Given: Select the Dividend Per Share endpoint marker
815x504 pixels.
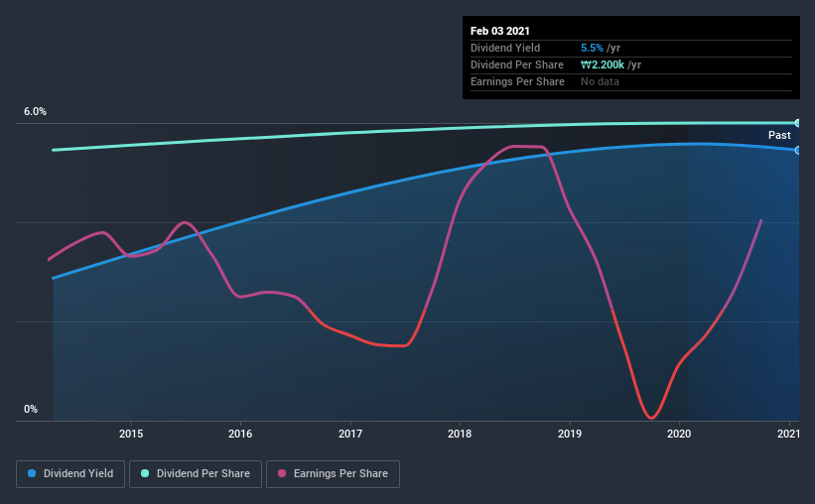Looking at the screenshot, I should click(797, 123).
